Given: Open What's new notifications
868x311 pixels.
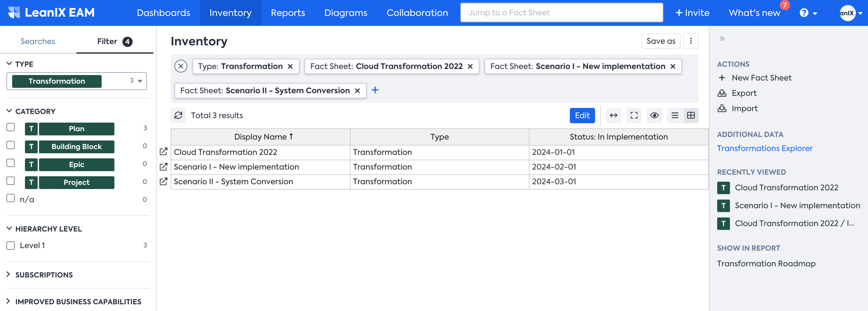Looking at the screenshot, I should click(x=755, y=13).
